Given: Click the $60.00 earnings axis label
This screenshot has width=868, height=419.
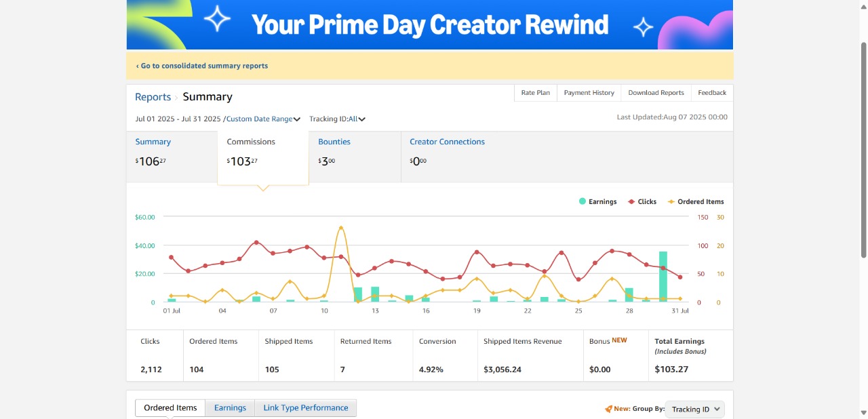Looking at the screenshot, I should (145, 217).
